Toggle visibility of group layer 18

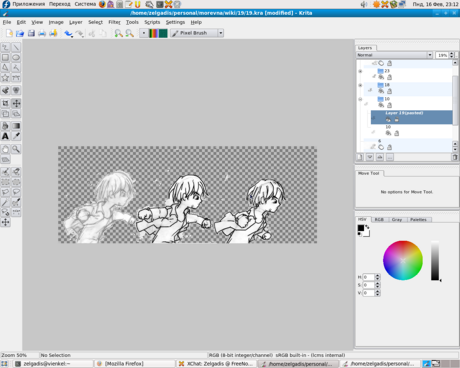click(x=381, y=91)
